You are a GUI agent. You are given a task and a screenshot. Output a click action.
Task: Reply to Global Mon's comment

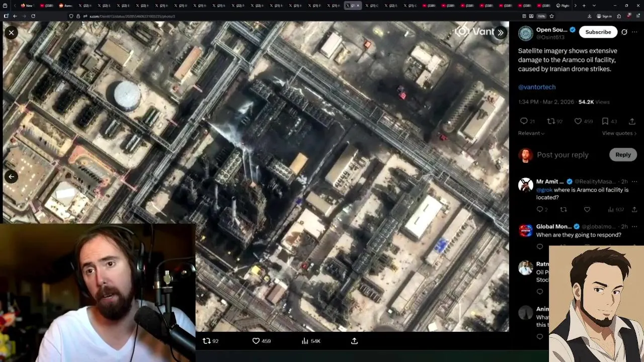[x=540, y=246]
